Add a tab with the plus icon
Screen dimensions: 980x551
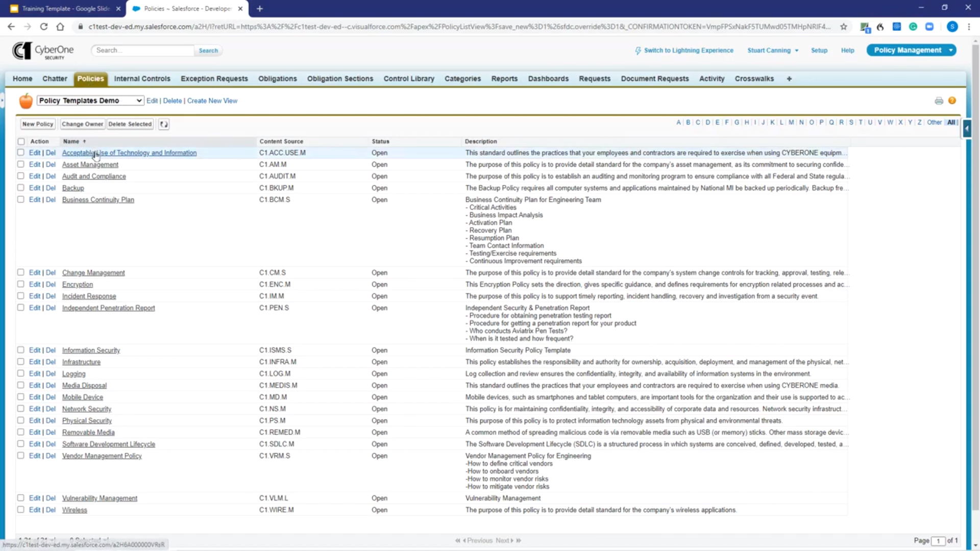789,79
